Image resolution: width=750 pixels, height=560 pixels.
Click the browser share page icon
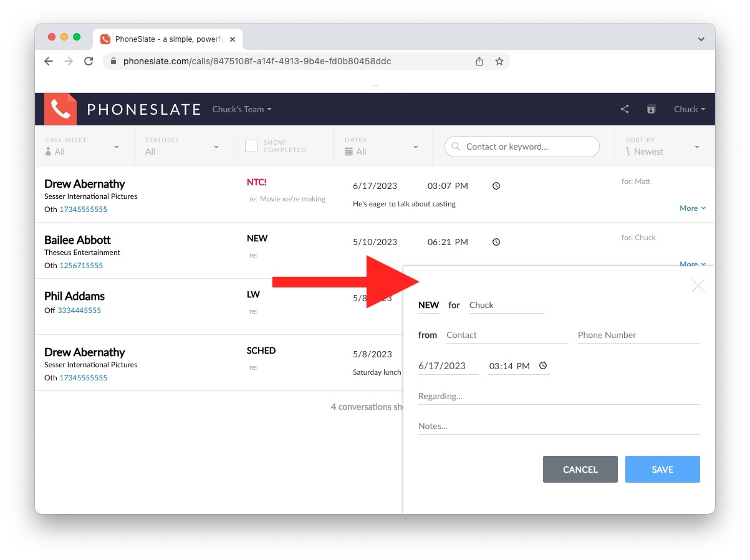tap(479, 61)
